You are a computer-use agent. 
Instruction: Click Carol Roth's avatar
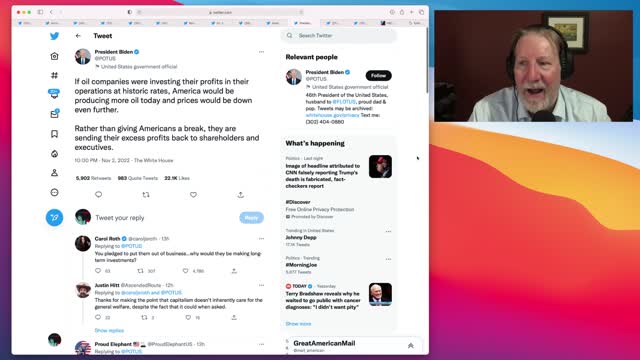point(83,243)
